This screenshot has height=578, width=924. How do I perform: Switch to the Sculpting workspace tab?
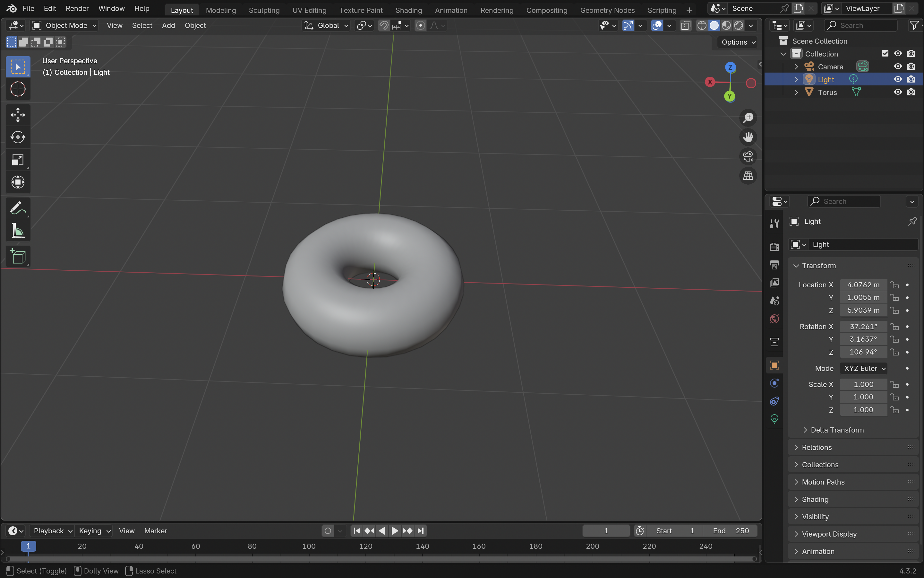tap(264, 10)
